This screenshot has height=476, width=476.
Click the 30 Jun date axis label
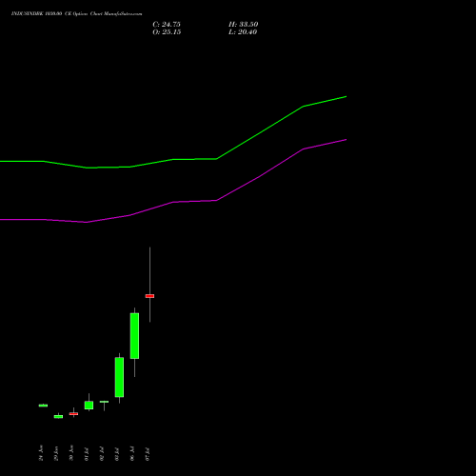coord(71,453)
